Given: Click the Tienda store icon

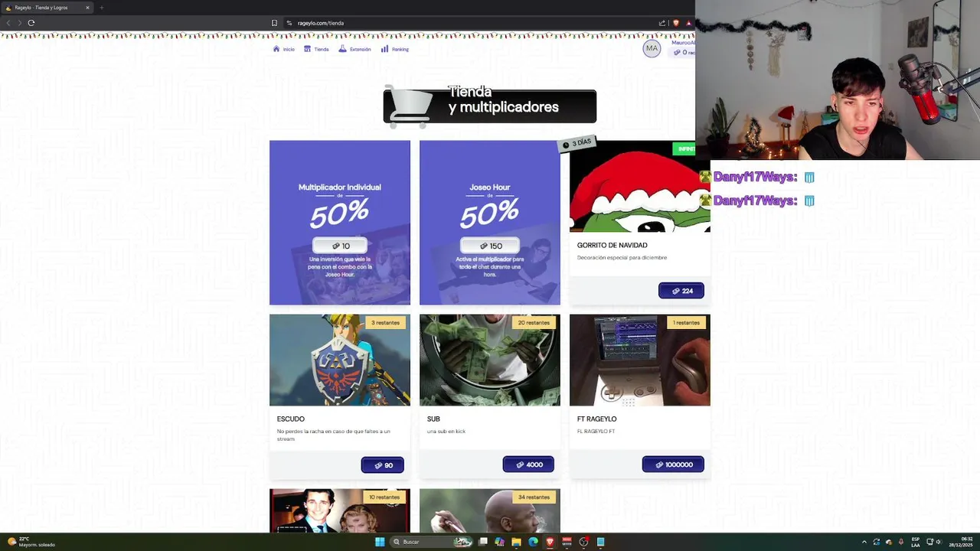Looking at the screenshot, I should [307, 49].
